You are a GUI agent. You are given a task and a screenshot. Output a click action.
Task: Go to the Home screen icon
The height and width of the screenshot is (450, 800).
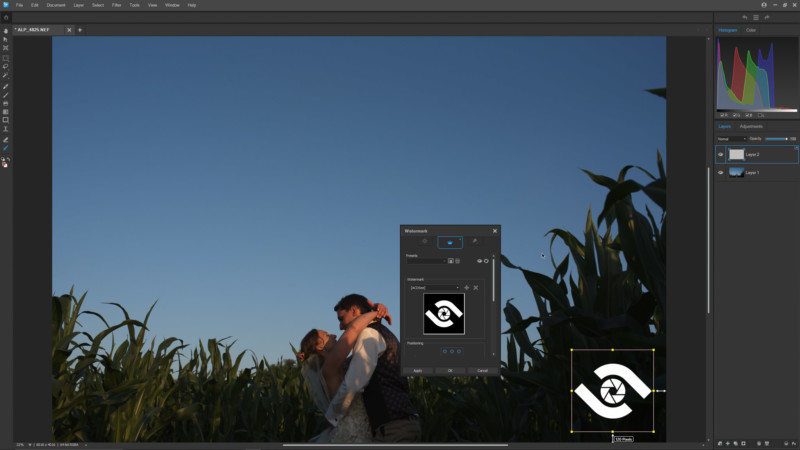click(6, 17)
